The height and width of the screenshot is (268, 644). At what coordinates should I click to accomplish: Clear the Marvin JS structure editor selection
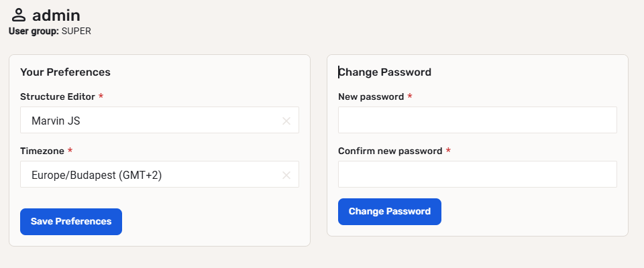click(x=286, y=121)
